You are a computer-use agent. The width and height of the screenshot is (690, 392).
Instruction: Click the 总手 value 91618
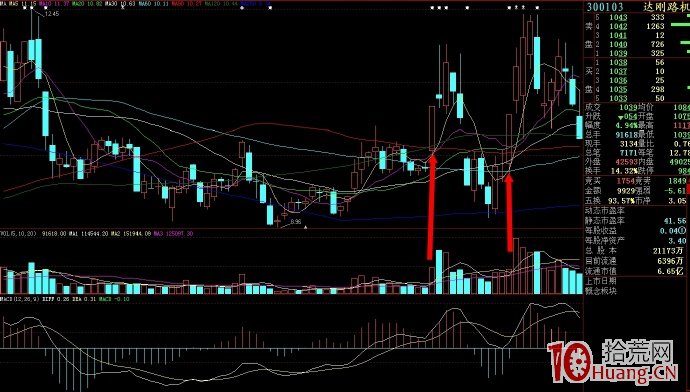626,135
